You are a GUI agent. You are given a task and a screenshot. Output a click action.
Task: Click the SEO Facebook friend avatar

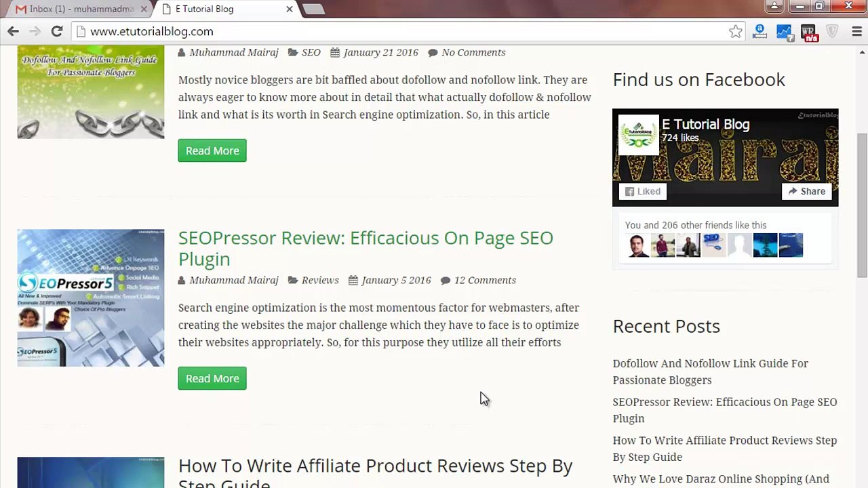click(x=714, y=245)
